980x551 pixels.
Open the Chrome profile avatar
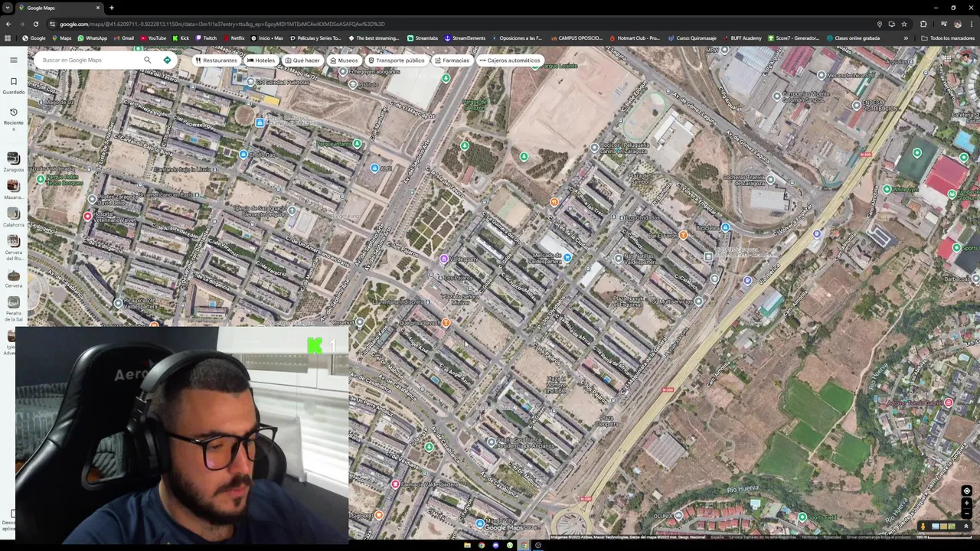[957, 24]
